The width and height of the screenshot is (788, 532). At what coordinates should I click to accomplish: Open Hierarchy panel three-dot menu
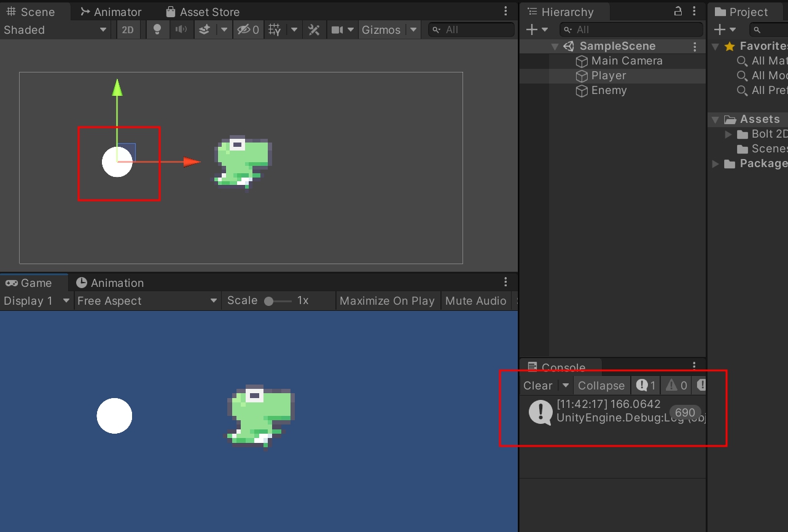695,11
